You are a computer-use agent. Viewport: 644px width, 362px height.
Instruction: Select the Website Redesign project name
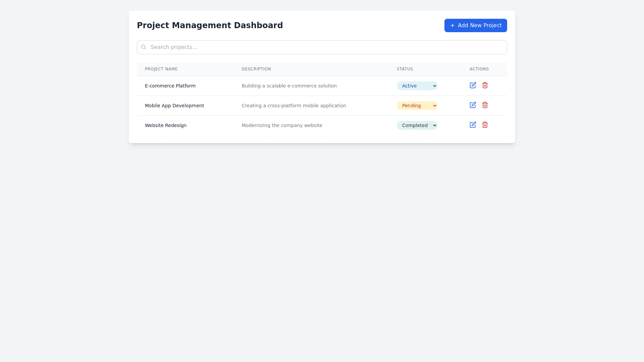tap(165, 125)
